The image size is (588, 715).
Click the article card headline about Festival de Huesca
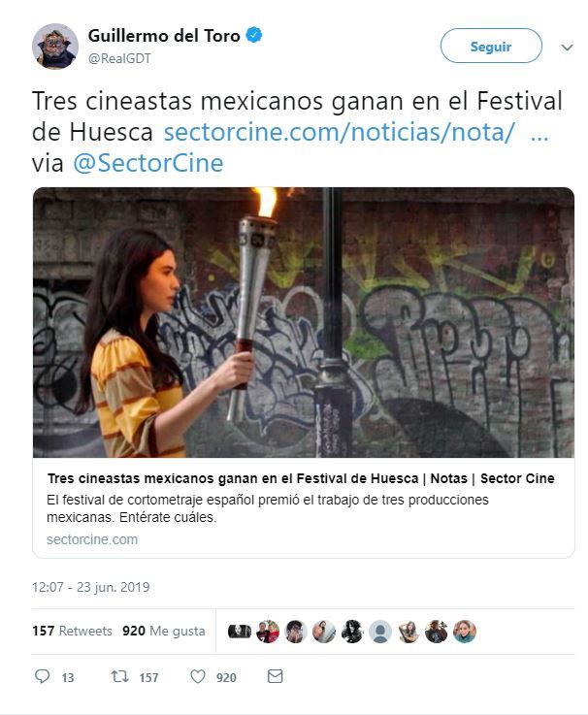click(301, 478)
